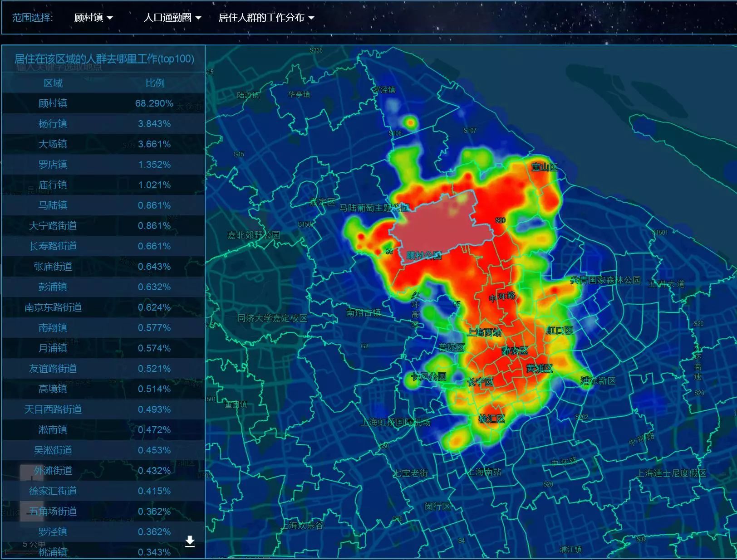Click the 上海迪士尼度假区 map label
The image size is (737, 560).
click(x=671, y=473)
